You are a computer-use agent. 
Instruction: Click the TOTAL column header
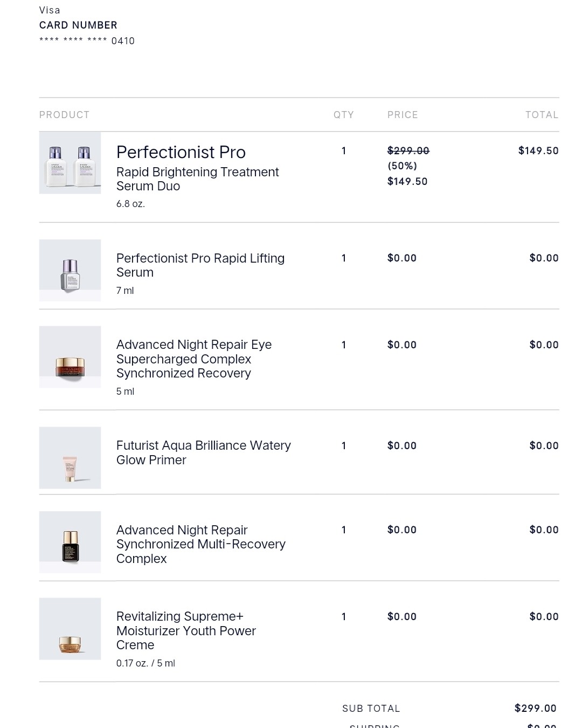(542, 115)
